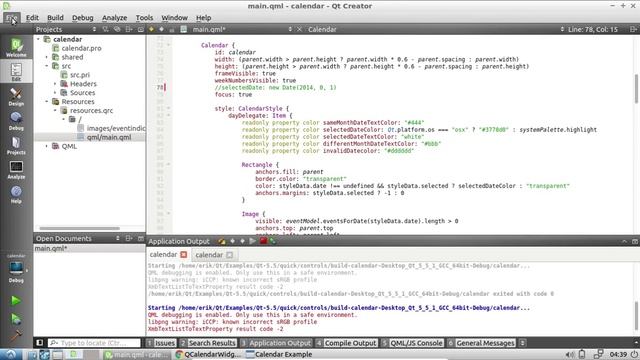Maximize the Application Output pane
This screenshot has height=360, width=640.
635,241
